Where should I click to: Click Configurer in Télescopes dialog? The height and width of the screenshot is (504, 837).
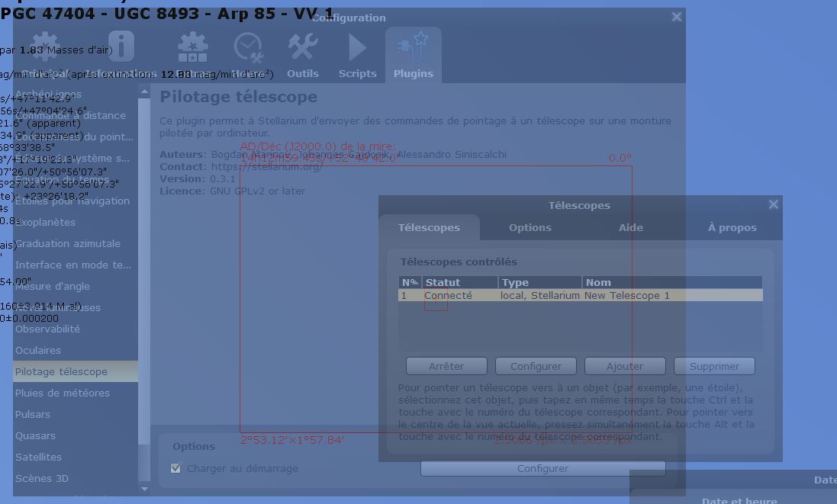tap(536, 367)
